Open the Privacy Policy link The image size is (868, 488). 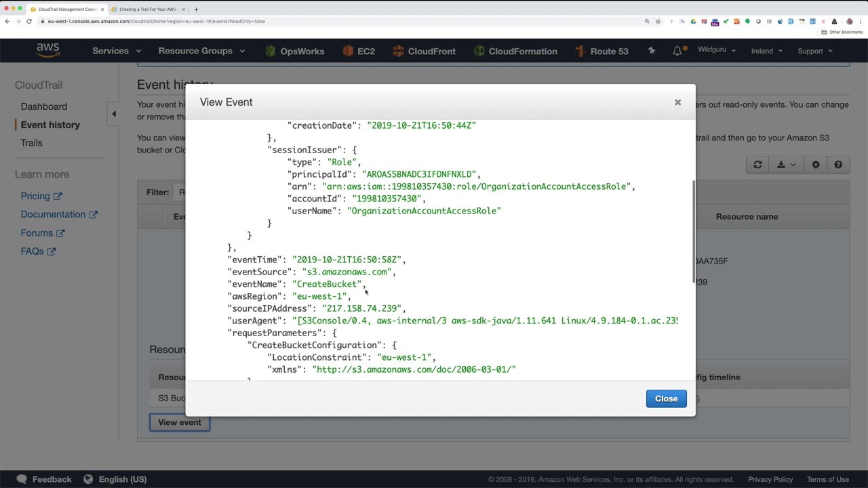tap(770, 479)
